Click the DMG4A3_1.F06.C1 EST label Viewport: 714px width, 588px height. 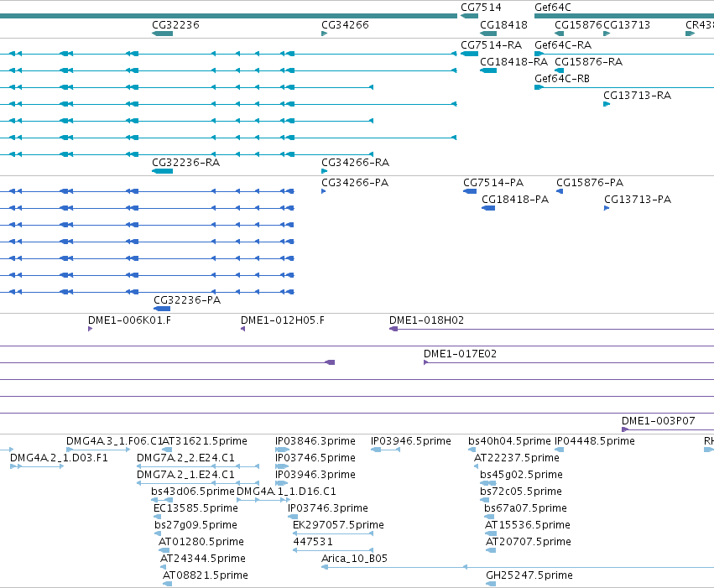point(114,441)
